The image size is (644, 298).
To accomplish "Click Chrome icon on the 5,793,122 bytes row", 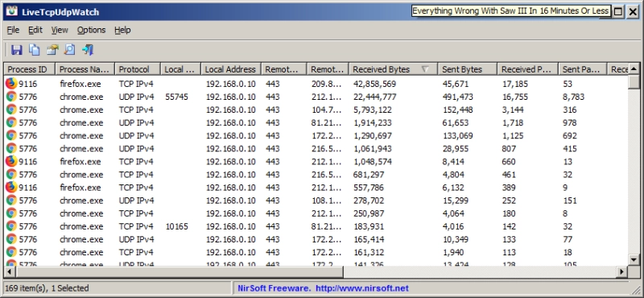I will (11, 110).
